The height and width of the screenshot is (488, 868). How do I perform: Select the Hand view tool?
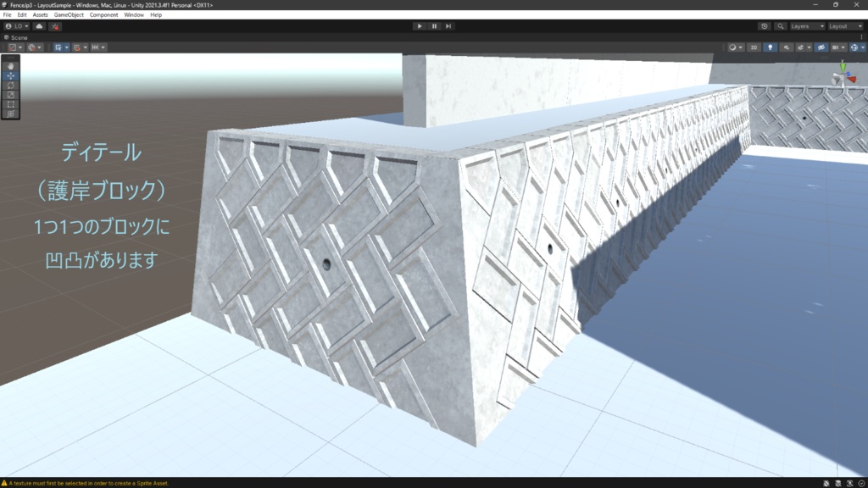(x=10, y=66)
